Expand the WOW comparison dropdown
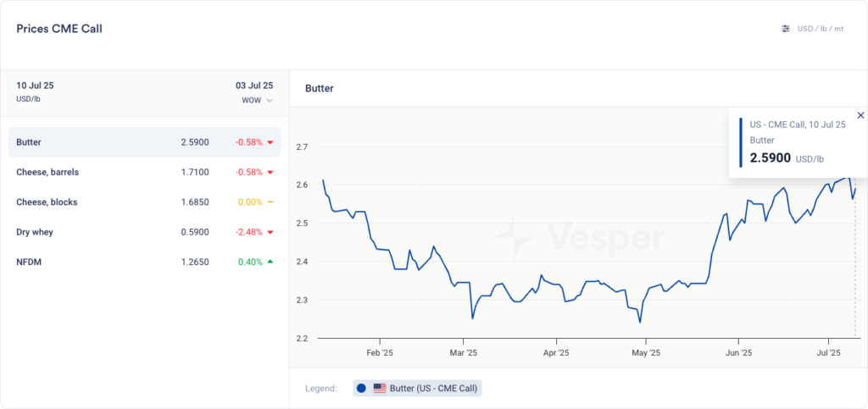868x409 pixels. pyautogui.click(x=256, y=100)
